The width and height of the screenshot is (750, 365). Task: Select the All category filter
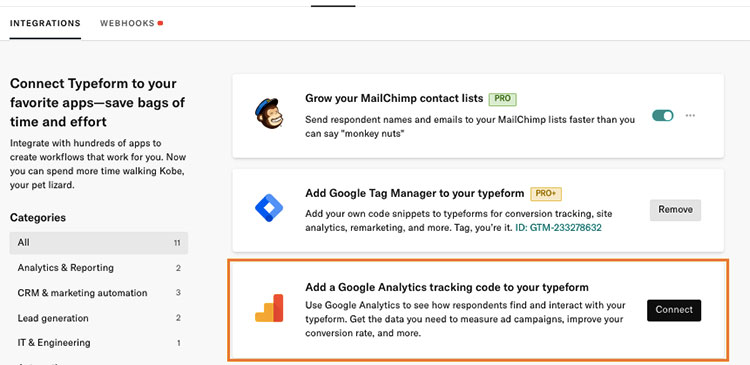(99, 243)
